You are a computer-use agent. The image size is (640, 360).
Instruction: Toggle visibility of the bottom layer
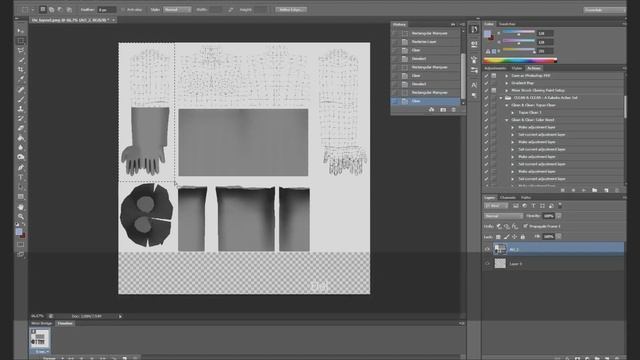coord(487,264)
